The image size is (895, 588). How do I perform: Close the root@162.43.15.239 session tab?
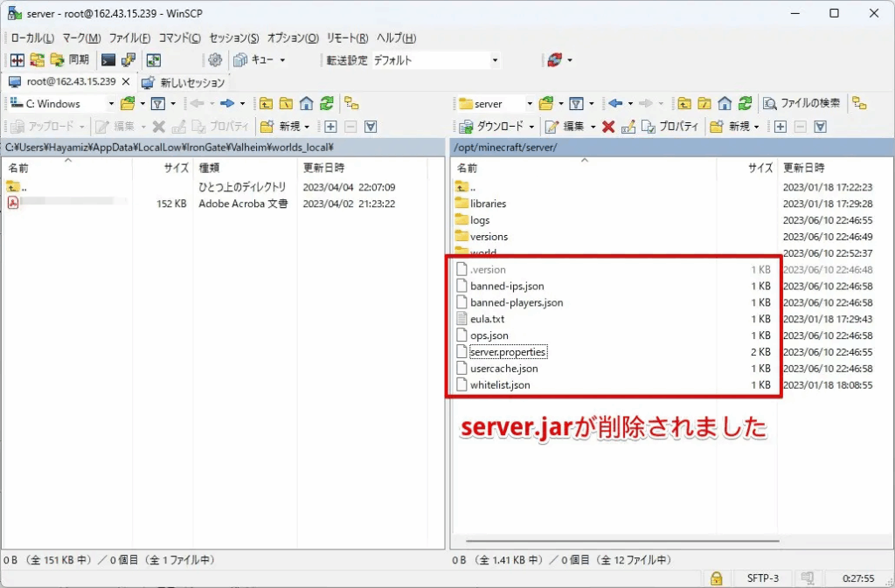(x=126, y=81)
